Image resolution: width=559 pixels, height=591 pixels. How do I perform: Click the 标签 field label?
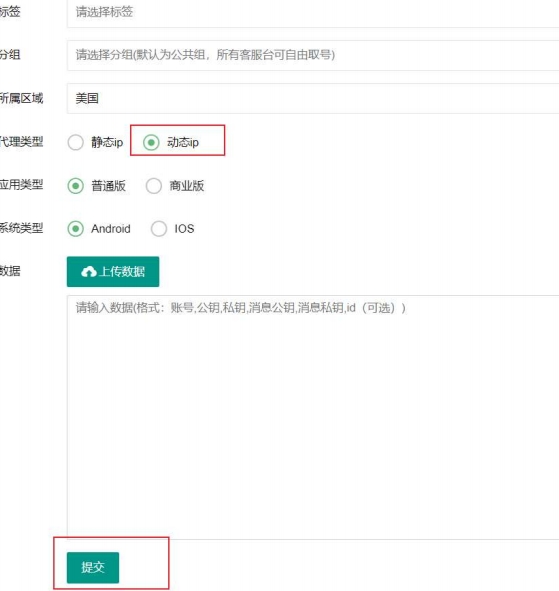pos(10,12)
